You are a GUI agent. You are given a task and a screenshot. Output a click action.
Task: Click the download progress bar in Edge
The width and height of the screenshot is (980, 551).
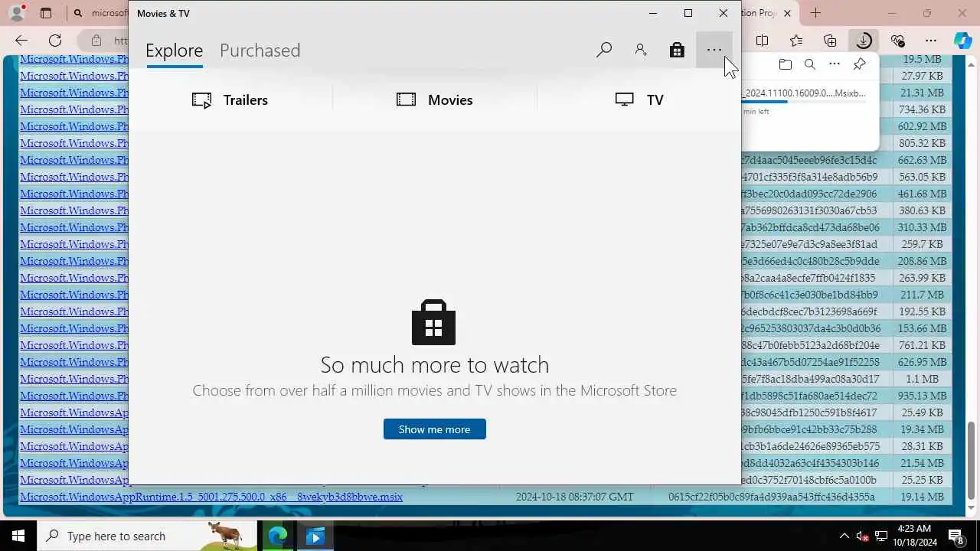pos(804,102)
